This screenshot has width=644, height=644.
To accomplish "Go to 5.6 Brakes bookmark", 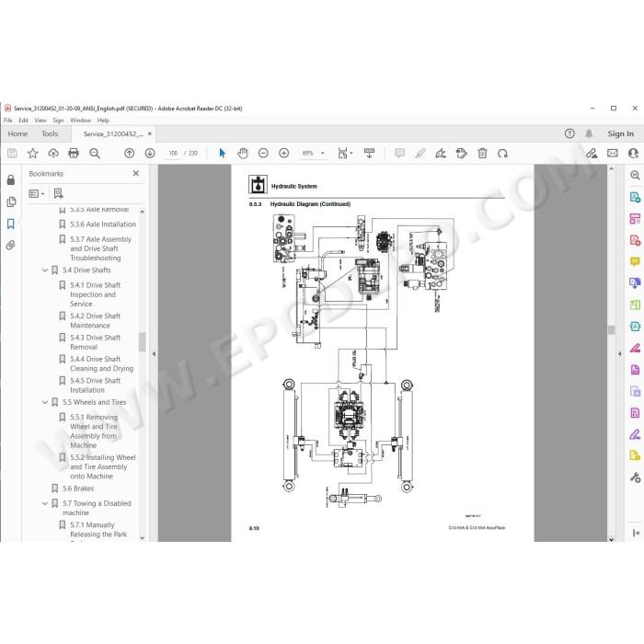I will point(78,489).
